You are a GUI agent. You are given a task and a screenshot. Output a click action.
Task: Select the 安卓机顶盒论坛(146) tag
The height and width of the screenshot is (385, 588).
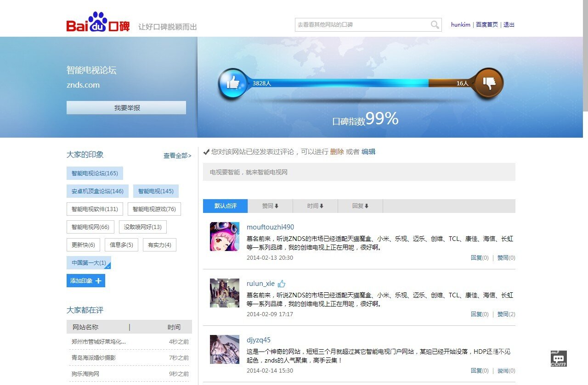(x=97, y=191)
